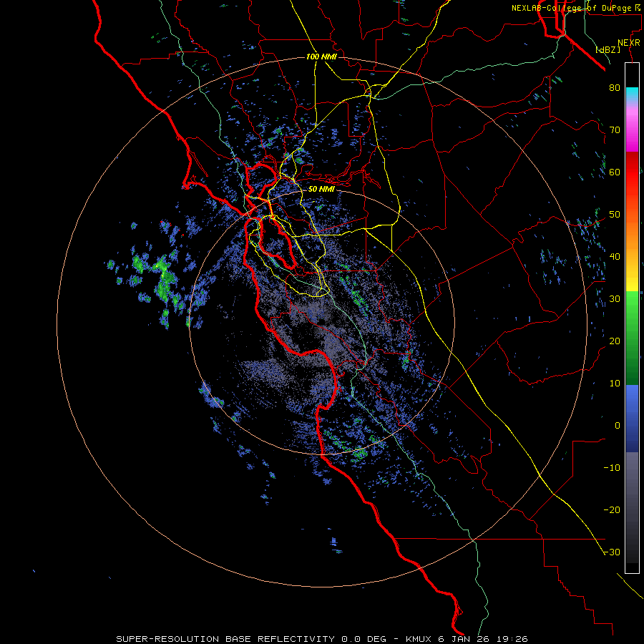644x644 pixels.
Task: Click the "[dBZ]" units label
Action: tap(608, 50)
